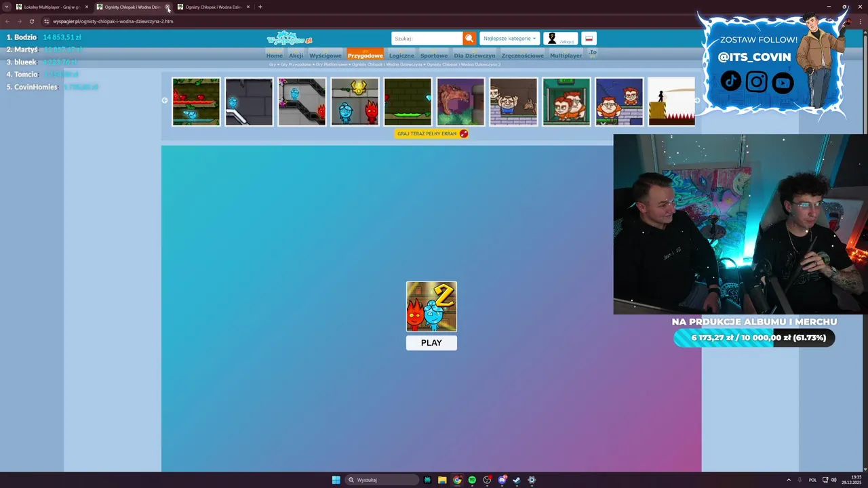Open the Zręcznościowe category
Screen dimensions: 868x488
(523, 56)
